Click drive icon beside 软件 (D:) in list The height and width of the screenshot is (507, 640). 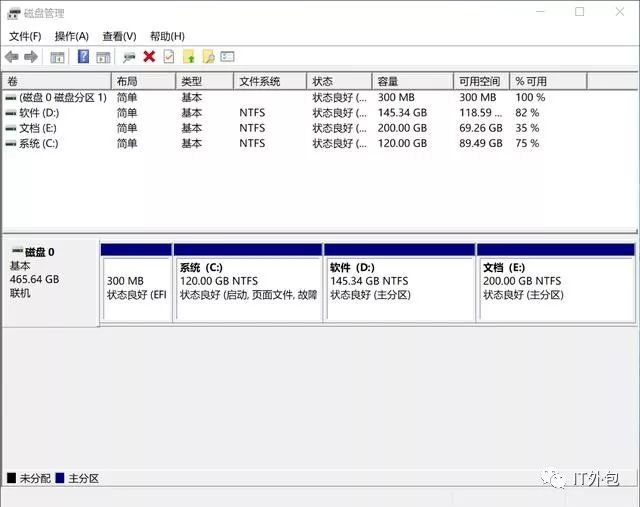click(x=11, y=113)
